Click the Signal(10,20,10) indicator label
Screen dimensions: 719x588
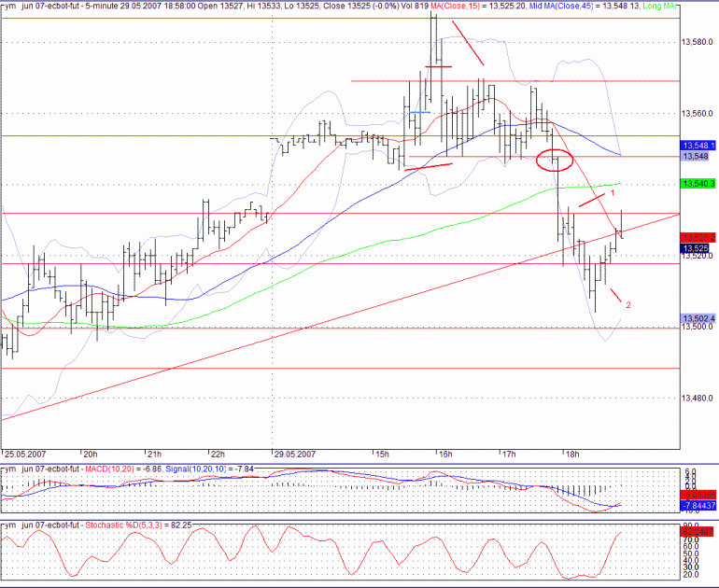pyautogui.click(x=196, y=469)
